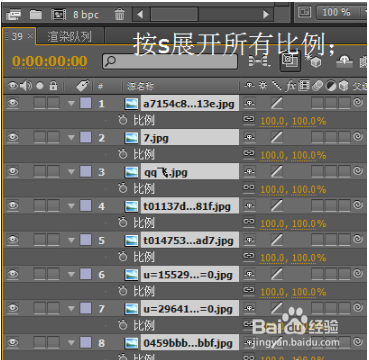Toggle live update icon in timeline
Viewport: 369px width, 360px height.
point(290,61)
